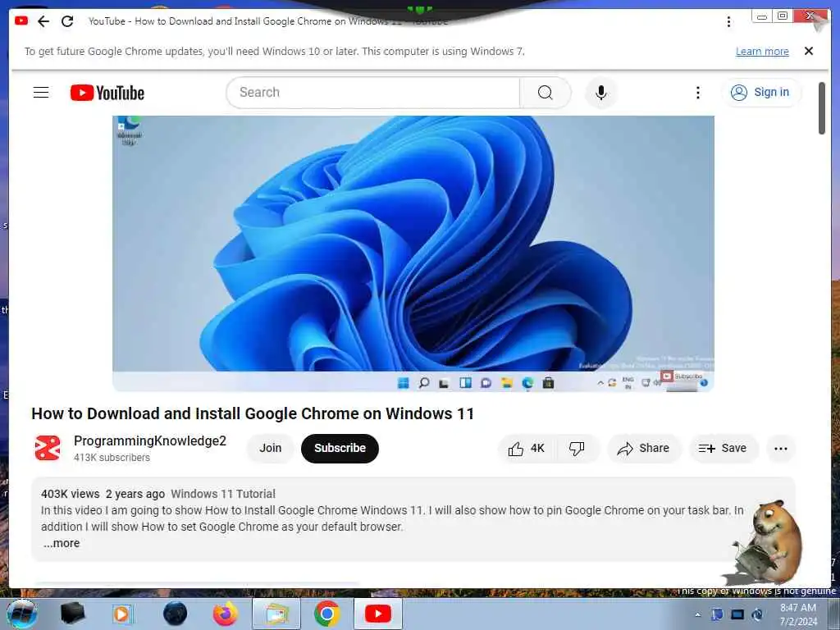Screen dimensions: 840x630
Task: Open the YouTube hamburger guide menu
Action: click(x=41, y=93)
